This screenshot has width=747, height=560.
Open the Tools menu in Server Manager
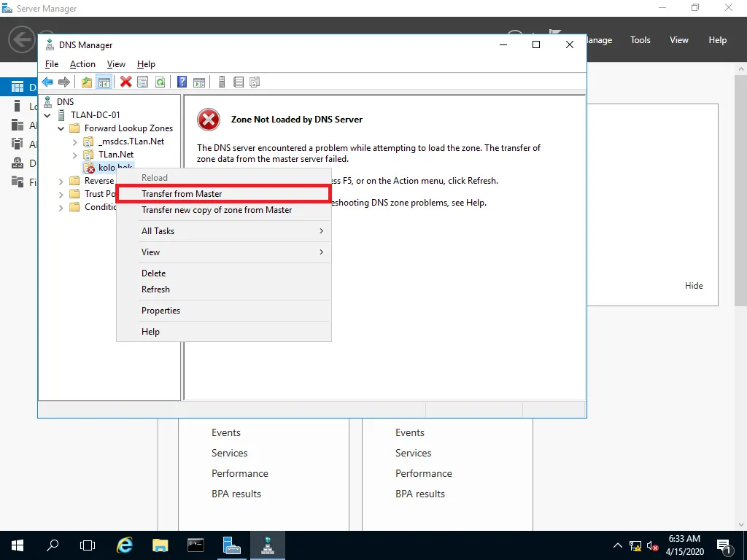(x=640, y=40)
